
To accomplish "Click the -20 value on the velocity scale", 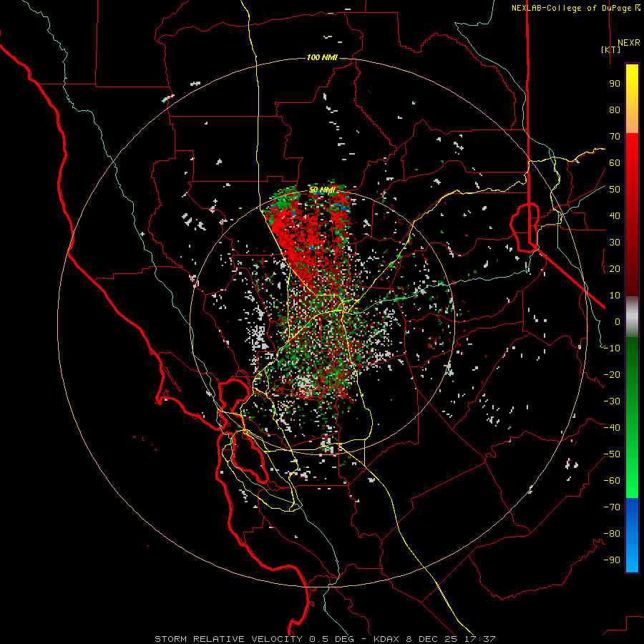I will [x=612, y=374].
